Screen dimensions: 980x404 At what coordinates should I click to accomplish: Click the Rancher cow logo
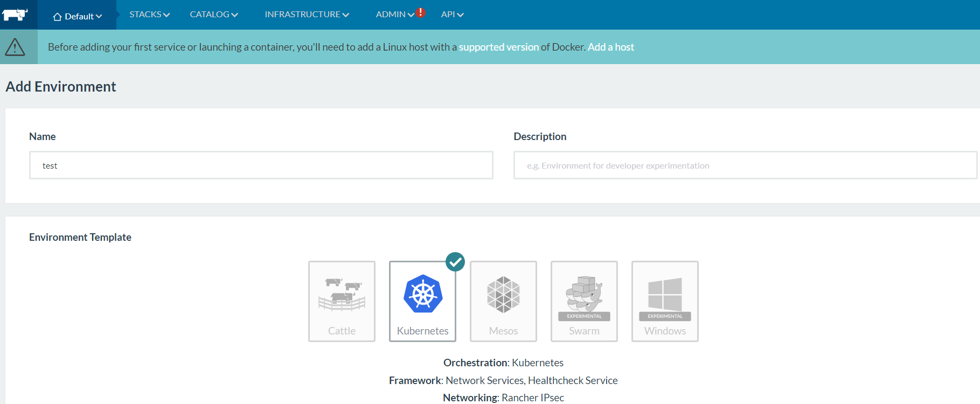coord(15,15)
